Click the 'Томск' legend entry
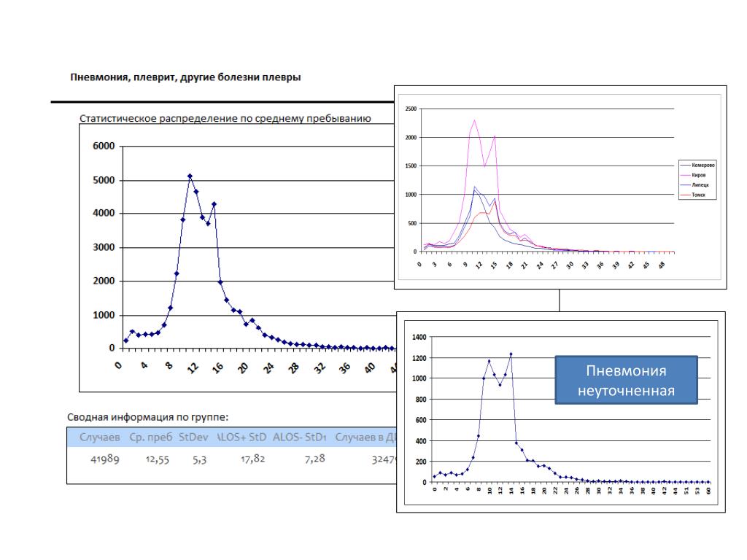Image resolution: width=747 pixels, height=560 pixels. [693, 195]
